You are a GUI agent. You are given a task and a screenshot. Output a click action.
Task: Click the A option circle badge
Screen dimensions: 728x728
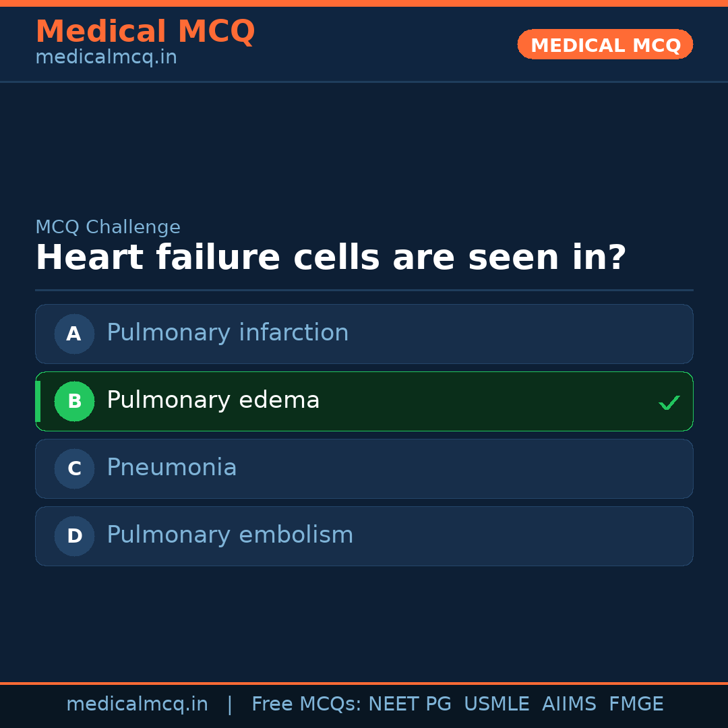tap(74, 334)
